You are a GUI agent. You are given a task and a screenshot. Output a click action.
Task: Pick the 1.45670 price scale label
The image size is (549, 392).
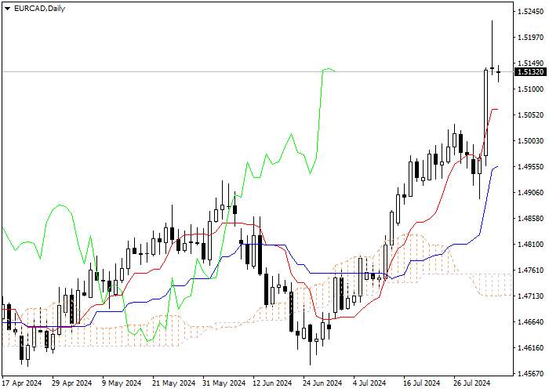tap(531, 374)
